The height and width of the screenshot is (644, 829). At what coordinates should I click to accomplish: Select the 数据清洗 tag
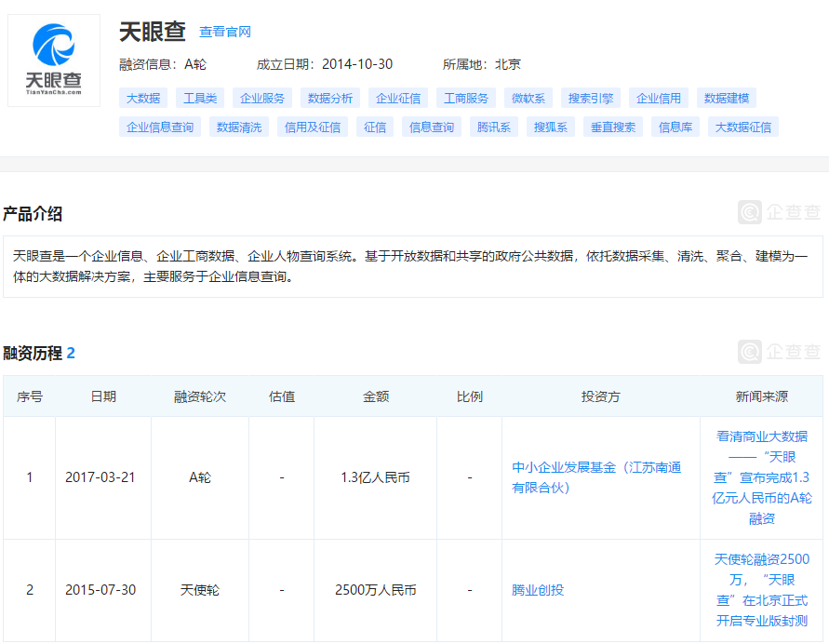tap(239, 127)
